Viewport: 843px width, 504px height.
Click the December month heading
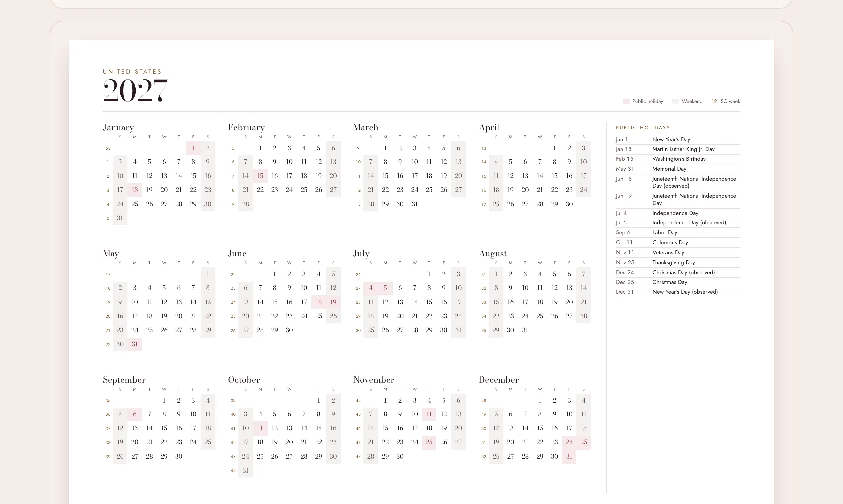pyautogui.click(x=498, y=379)
